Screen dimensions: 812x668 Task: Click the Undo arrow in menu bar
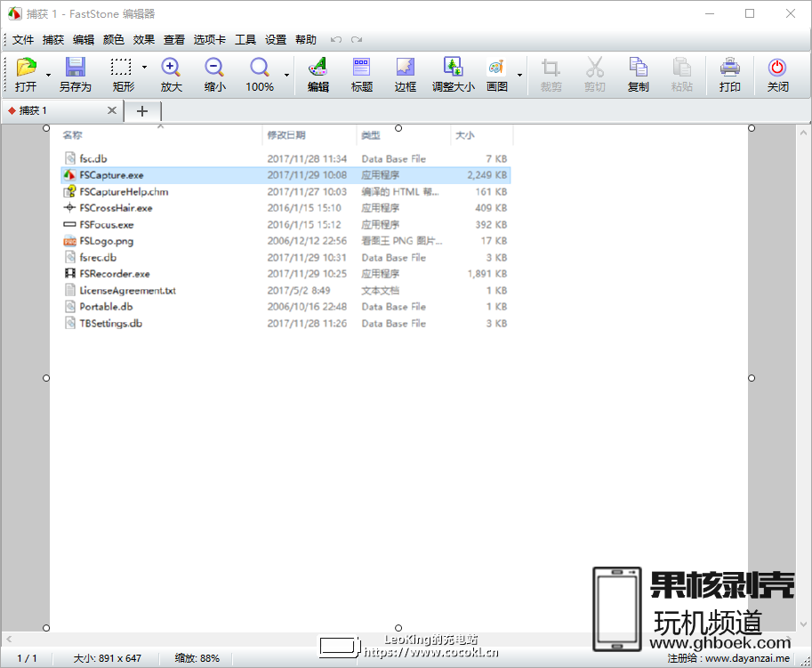(336, 40)
